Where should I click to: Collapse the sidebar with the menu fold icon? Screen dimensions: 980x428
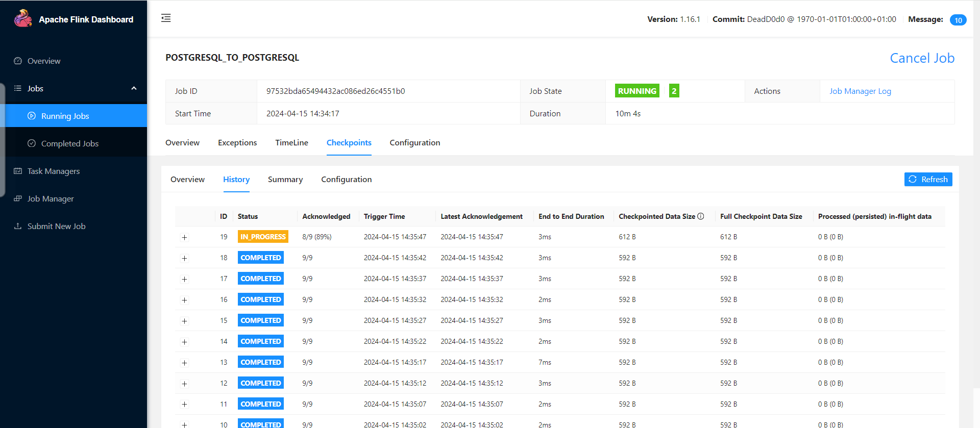pyautogui.click(x=166, y=18)
